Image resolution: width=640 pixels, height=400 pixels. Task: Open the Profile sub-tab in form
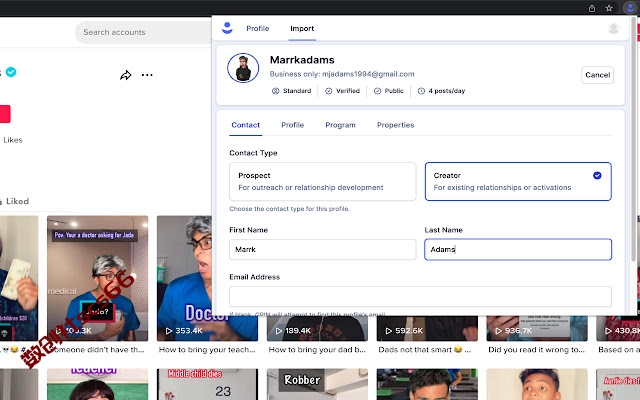pos(293,125)
